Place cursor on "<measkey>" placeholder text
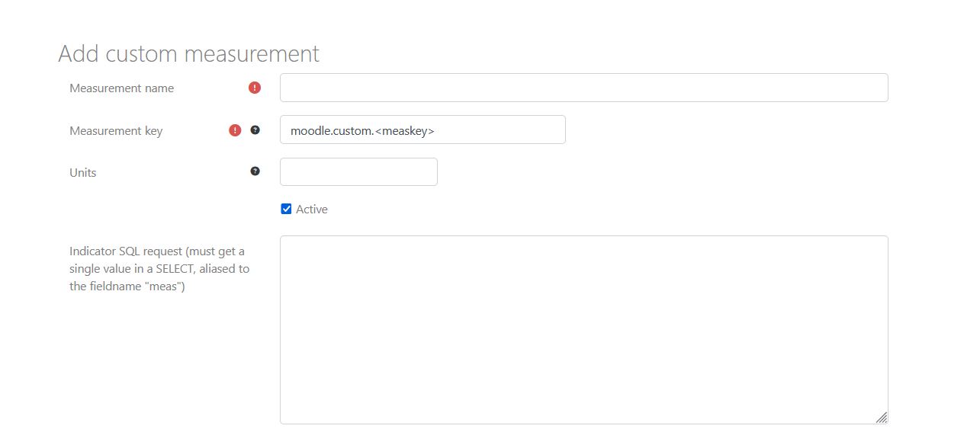 [405, 131]
